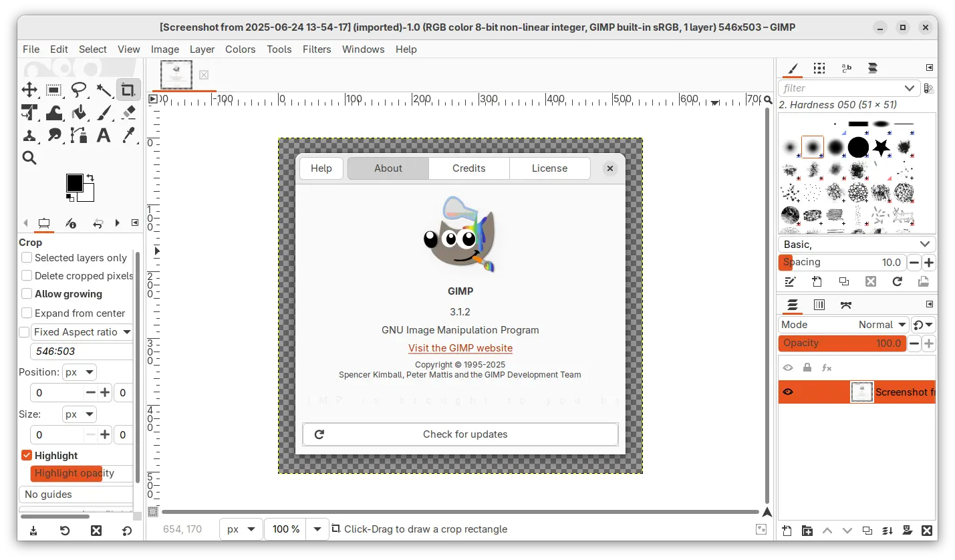Click the image thumbnail tab above canvas

176,74
